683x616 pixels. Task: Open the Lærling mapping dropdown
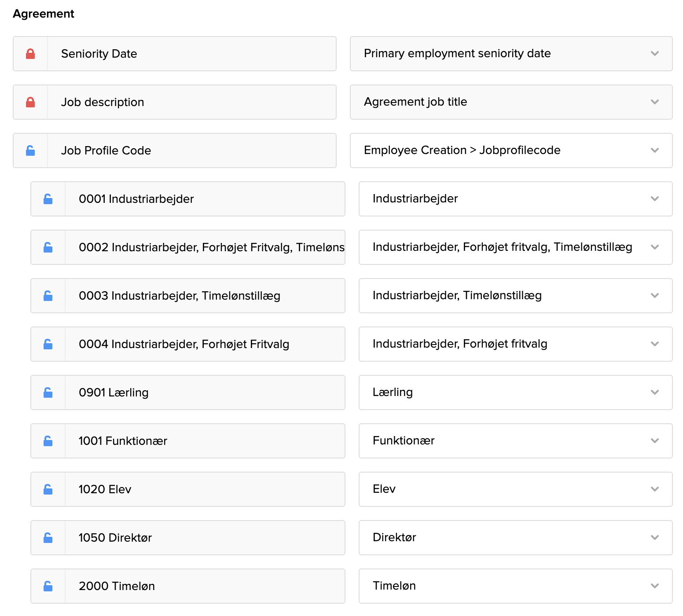(x=515, y=392)
